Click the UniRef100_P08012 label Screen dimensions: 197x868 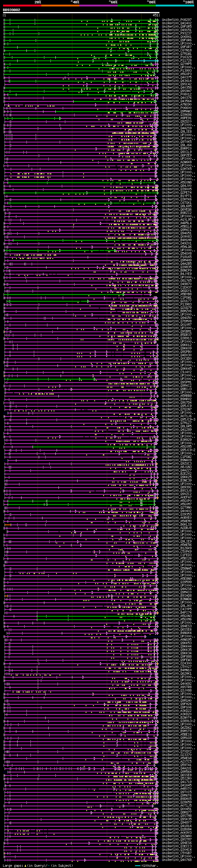(177, 94)
